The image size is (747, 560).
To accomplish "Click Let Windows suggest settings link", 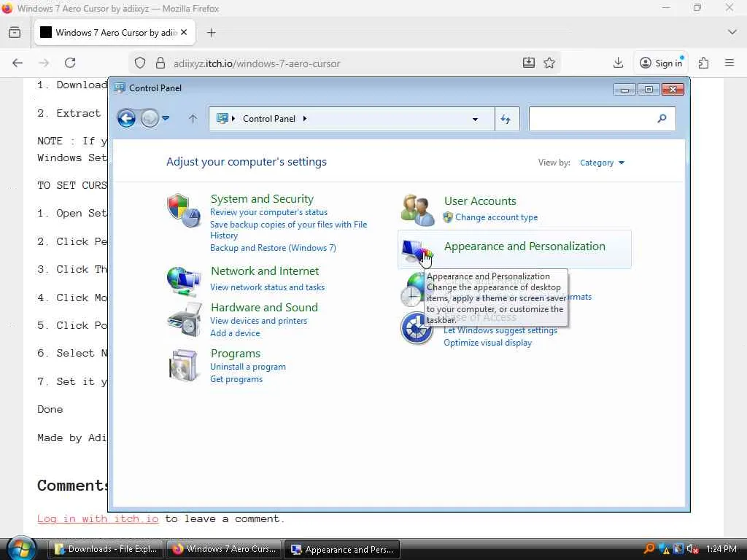I will tap(500, 330).
